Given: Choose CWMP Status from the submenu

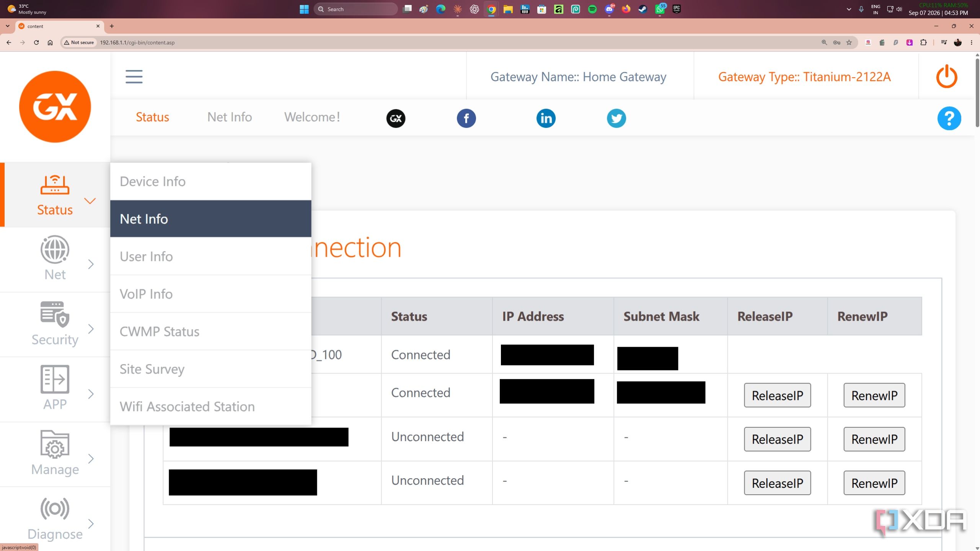Looking at the screenshot, I should click(210, 331).
